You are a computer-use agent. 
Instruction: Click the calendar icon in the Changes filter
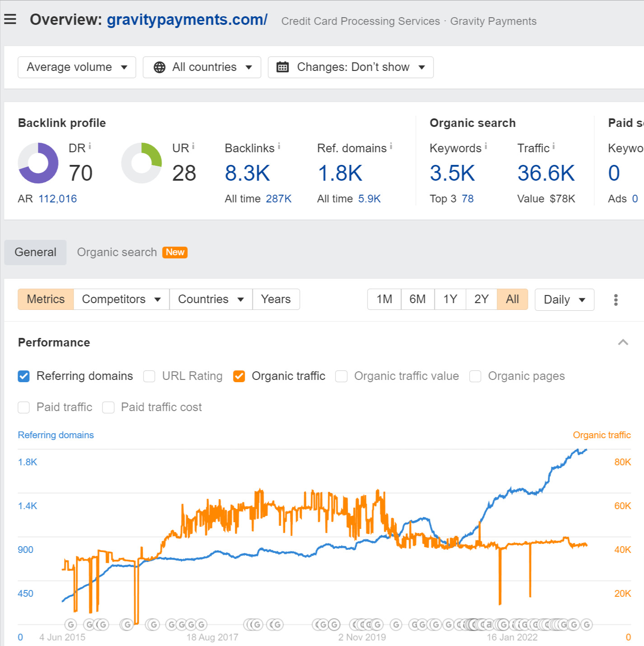point(283,67)
